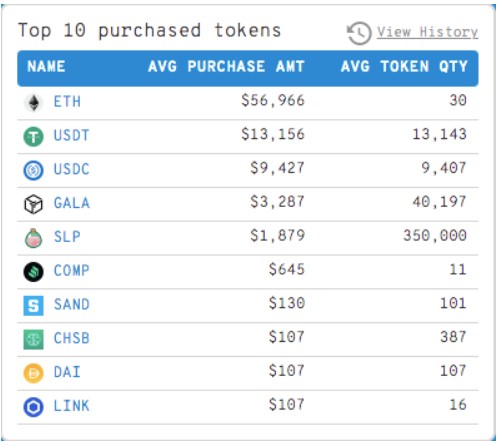The width and height of the screenshot is (497, 445).
Task: Click the USDC coin icon
Action: [33, 170]
